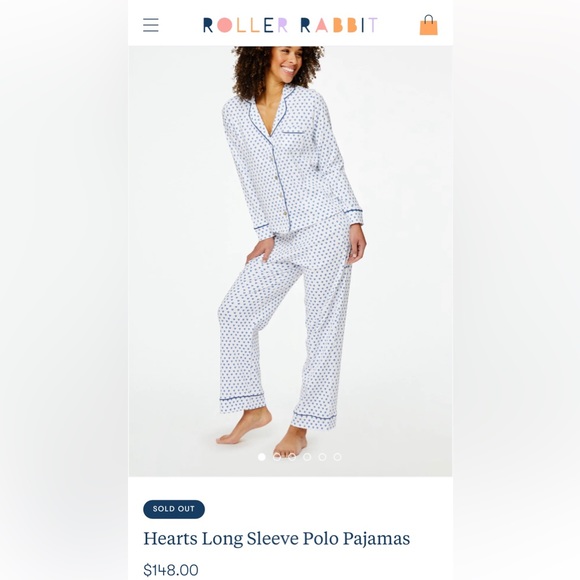Show the third product photo dot

(x=292, y=457)
